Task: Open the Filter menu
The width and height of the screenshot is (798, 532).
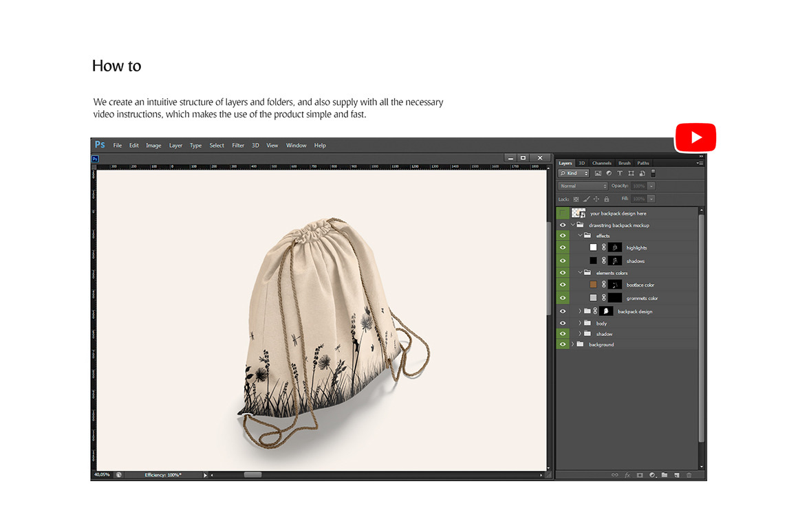Action: tap(238, 146)
